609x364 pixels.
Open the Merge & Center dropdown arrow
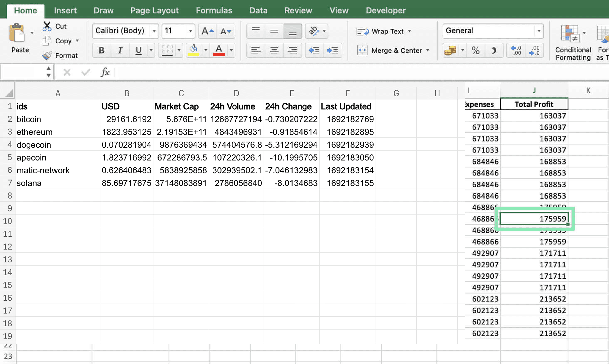[x=428, y=50]
